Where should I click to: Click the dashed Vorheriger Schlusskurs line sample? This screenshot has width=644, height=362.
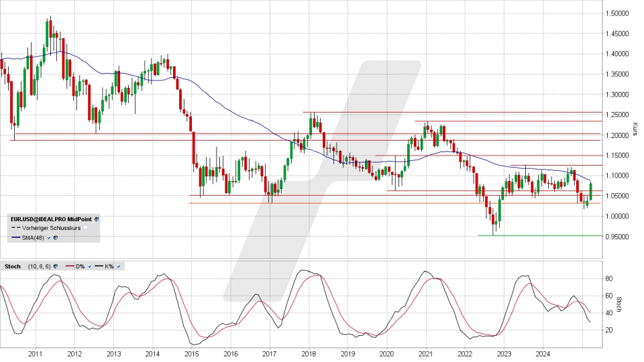click(x=16, y=227)
